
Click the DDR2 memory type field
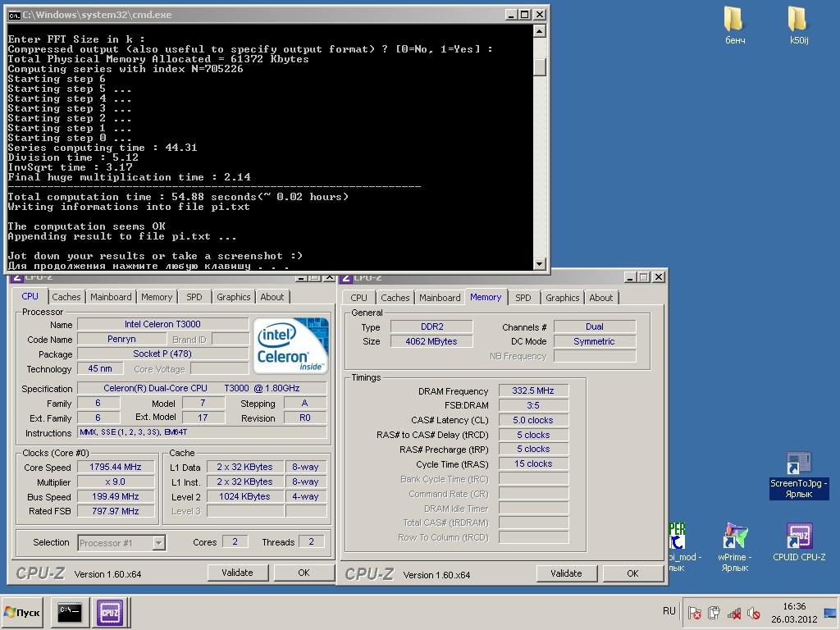[x=431, y=326]
